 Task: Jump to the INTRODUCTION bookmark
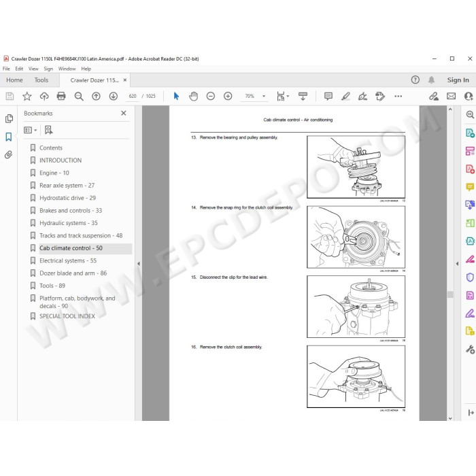click(x=61, y=160)
